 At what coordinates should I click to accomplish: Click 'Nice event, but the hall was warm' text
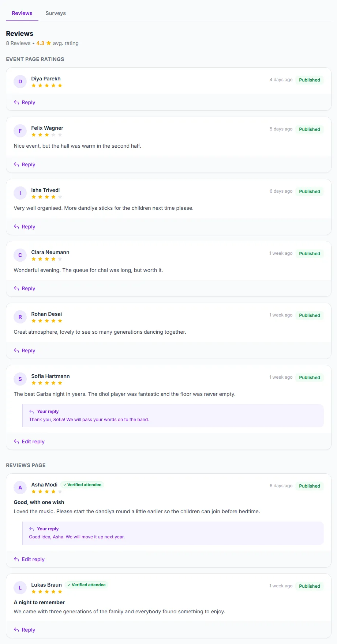pyautogui.click(x=77, y=146)
